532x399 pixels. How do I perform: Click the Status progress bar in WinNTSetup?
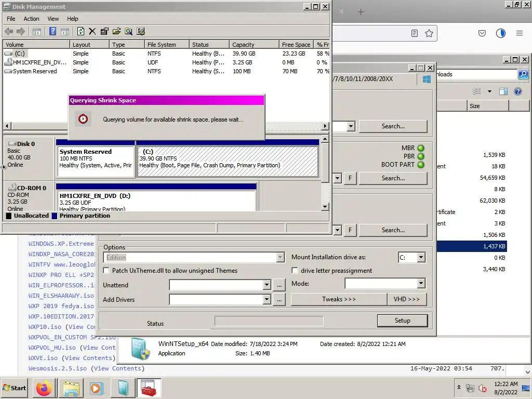click(x=269, y=321)
